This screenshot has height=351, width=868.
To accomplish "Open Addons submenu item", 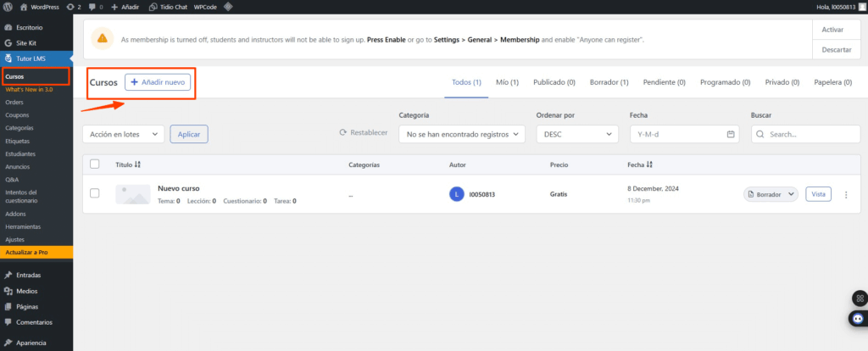I will coord(15,214).
